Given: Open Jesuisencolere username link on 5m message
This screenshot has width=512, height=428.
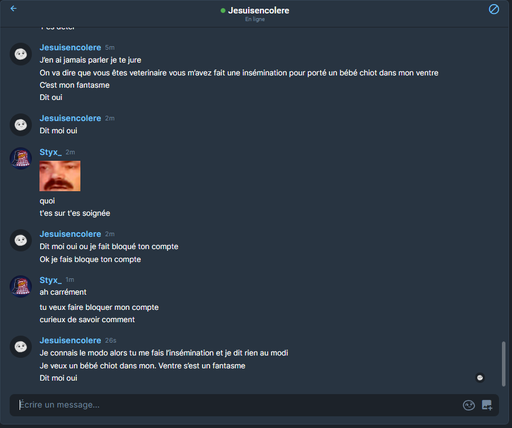Looking at the screenshot, I should (70, 48).
